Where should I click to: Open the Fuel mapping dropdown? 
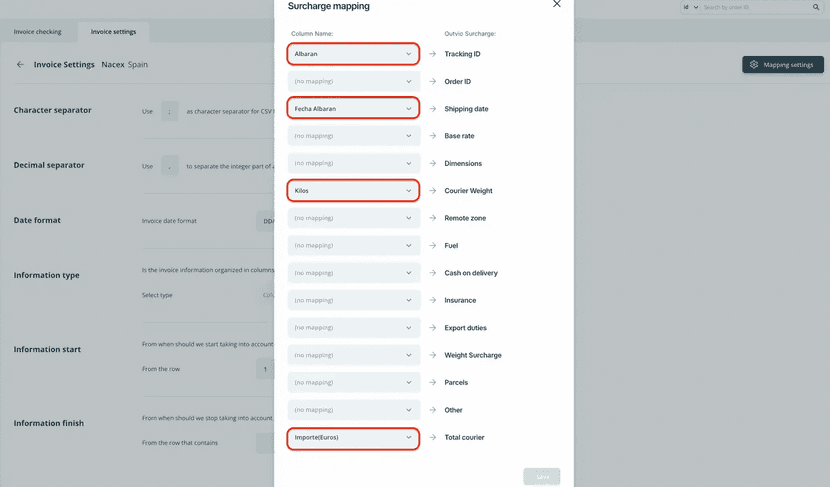pos(353,245)
